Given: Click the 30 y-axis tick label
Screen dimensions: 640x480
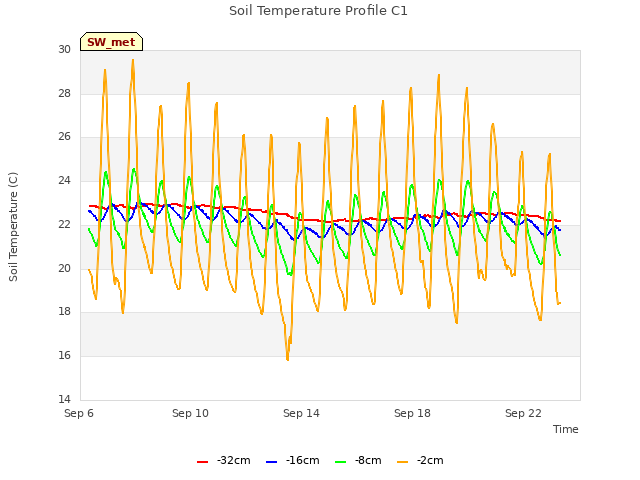Looking at the screenshot, I should click(64, 49).
